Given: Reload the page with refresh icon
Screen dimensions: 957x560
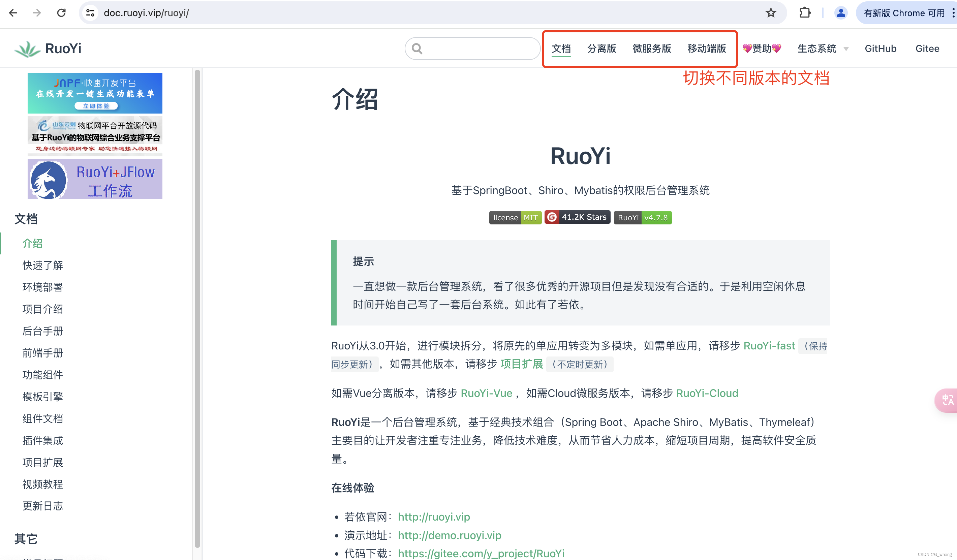Looking at the screenshot, I should coord(61,13).
